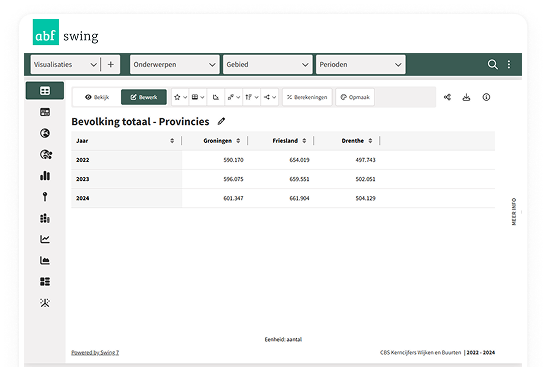Toggle sort on Groningen column
This screenshot has height=367, width=547.
[x=238, y=141]
